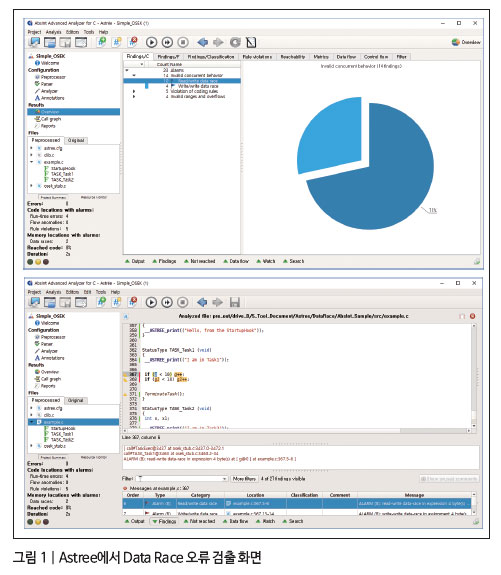
Task: Start analysis with play icon in pie-chart window
Action: click(151, 42)
